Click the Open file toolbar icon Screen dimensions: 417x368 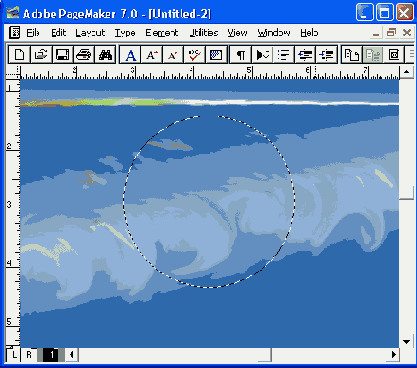[41, 55]
